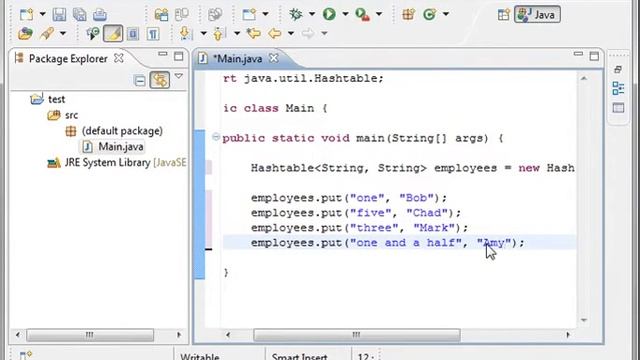Image resolution: width=640 pixels, height=360 pixels.
Task: Open the Back history dropdown
Action: (x=291, y=33)
